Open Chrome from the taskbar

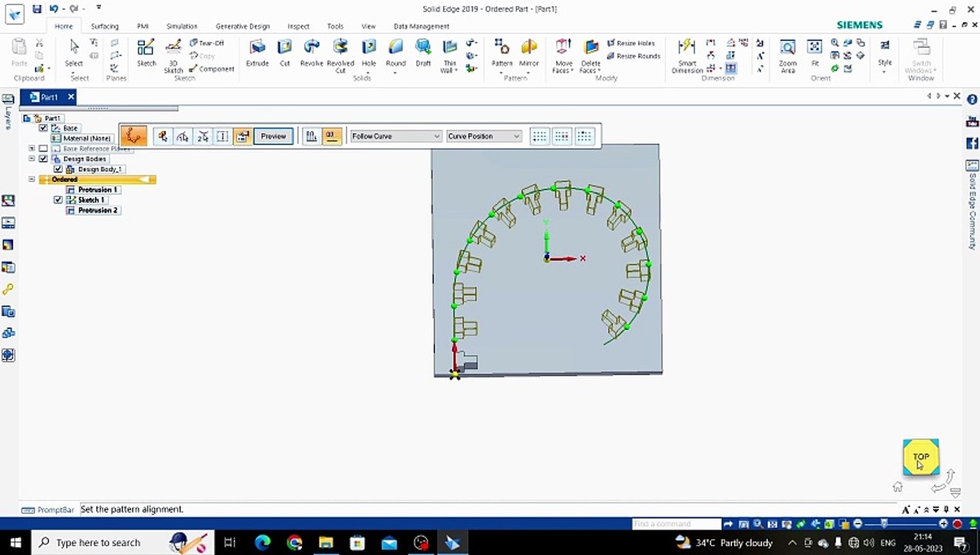point(294,543)
